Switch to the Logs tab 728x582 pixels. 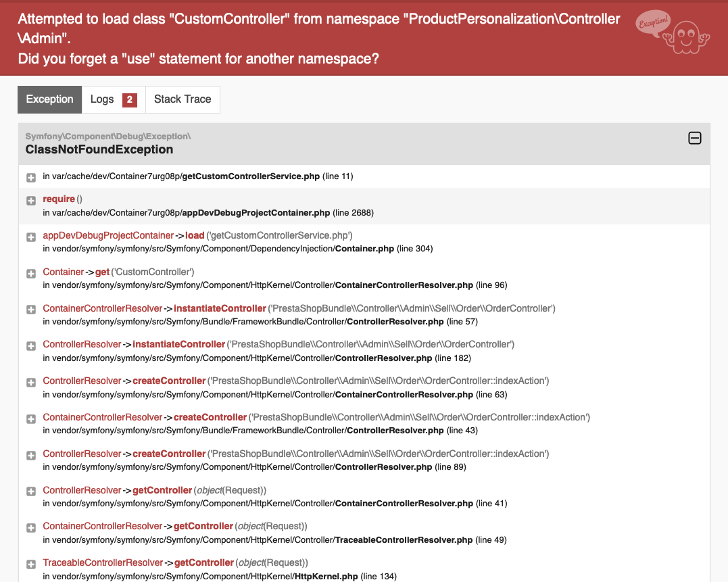click(114, 99)
